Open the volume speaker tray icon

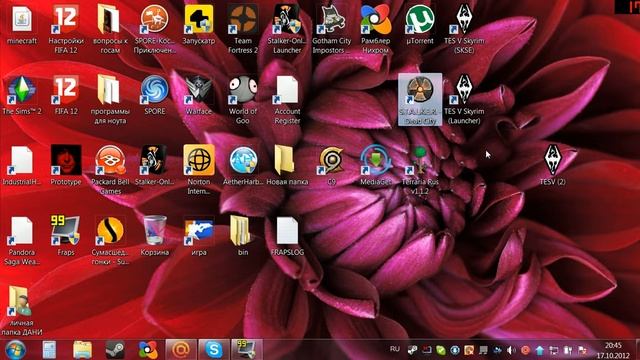pos(511,350)
